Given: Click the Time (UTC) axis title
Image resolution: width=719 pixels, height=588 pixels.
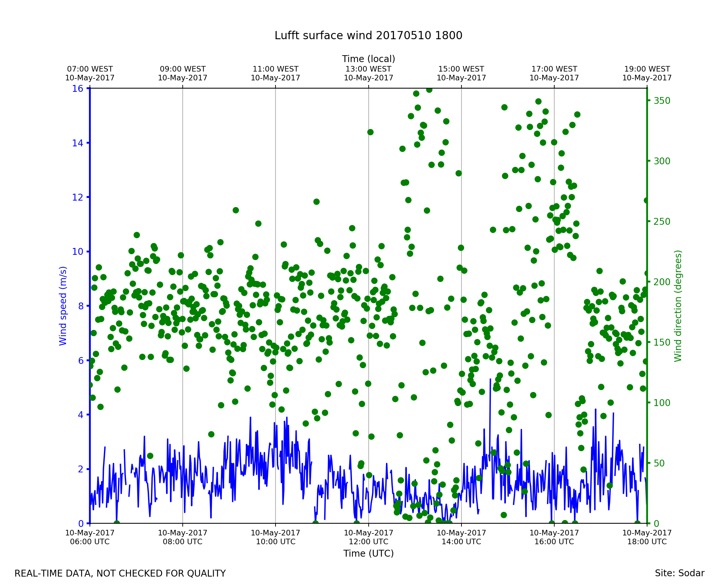Looking at the screenshot, I should (x=368, y=553).
